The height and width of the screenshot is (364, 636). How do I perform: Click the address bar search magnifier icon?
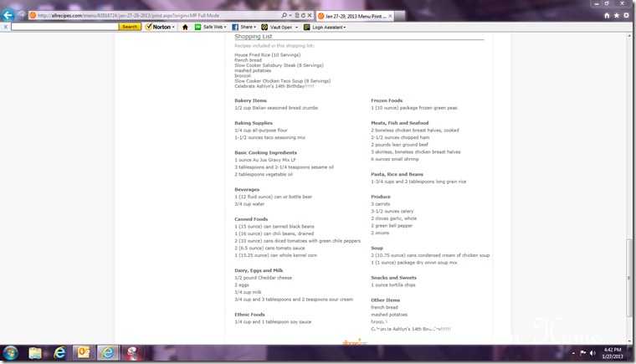[284, 15]
